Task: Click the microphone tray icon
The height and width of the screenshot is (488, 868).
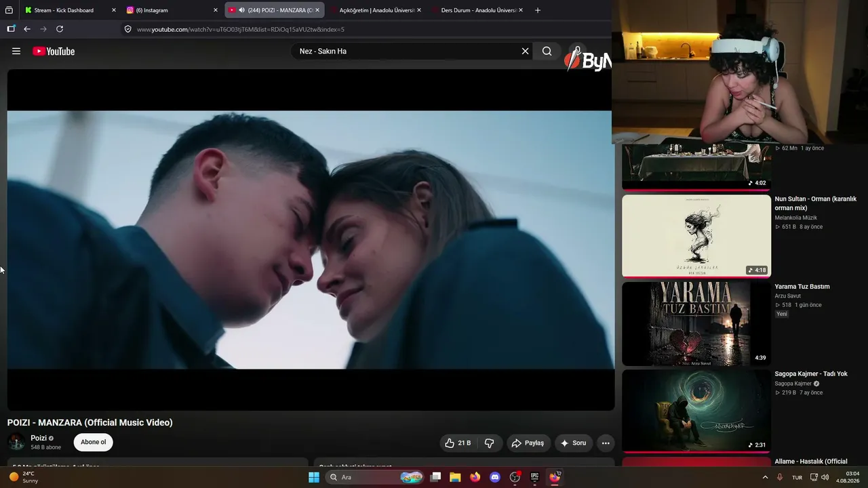Action: click(x=780, y=477)
